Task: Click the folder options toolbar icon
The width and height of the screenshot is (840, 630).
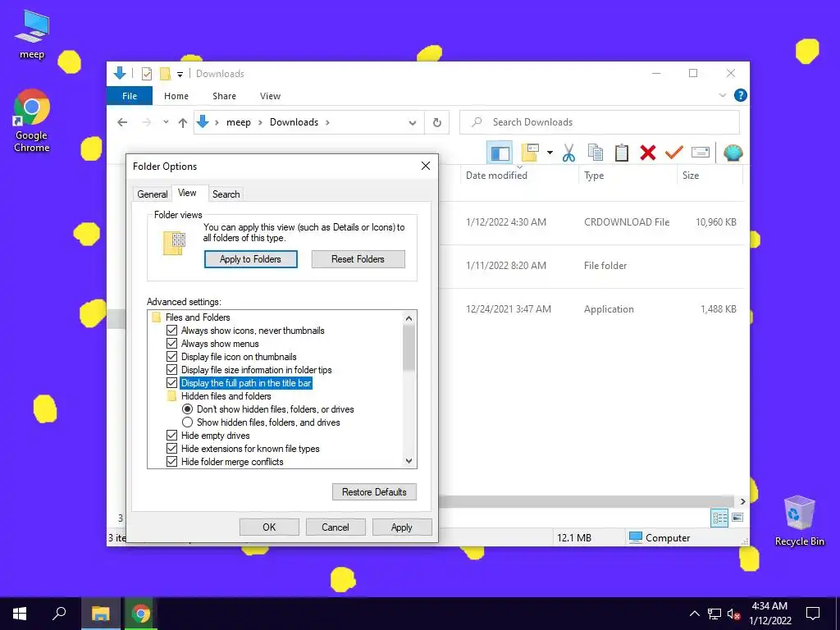Action: pyautogui.click(x=531, y=153)
